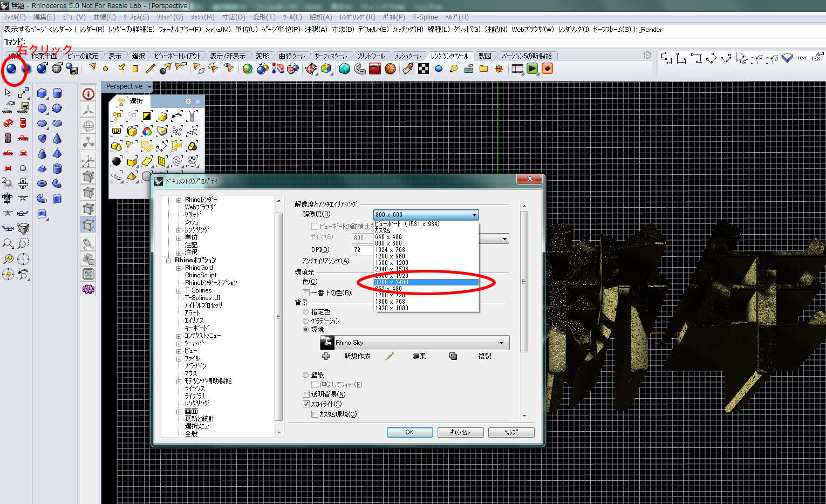The image size is (826, 504).
Task: Click the linear light orange line icon
Action: pyautogui.click(x=151, y=69)
